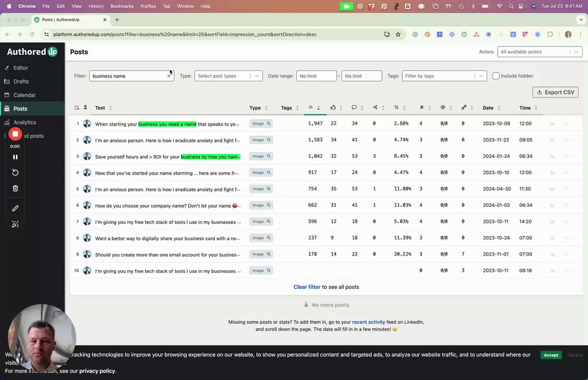Sort by thumbs-up reactions column

click(336, 108)
